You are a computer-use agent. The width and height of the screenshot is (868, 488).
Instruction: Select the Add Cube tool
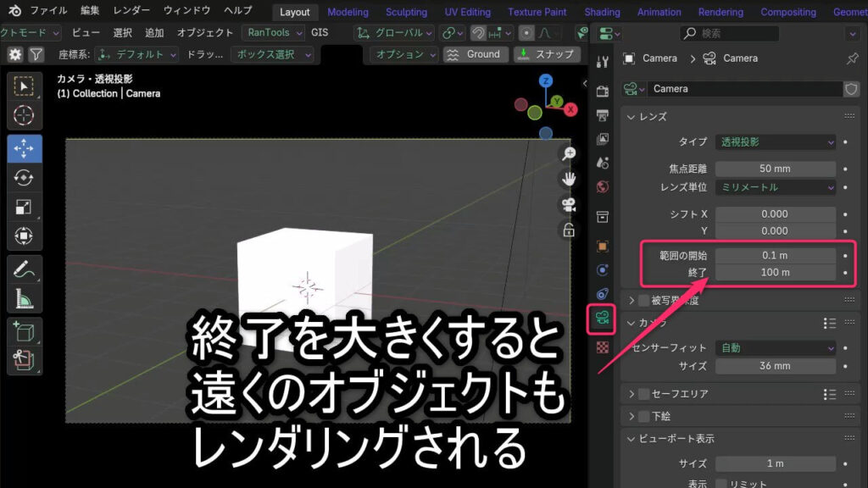click(x=24, y=332)
